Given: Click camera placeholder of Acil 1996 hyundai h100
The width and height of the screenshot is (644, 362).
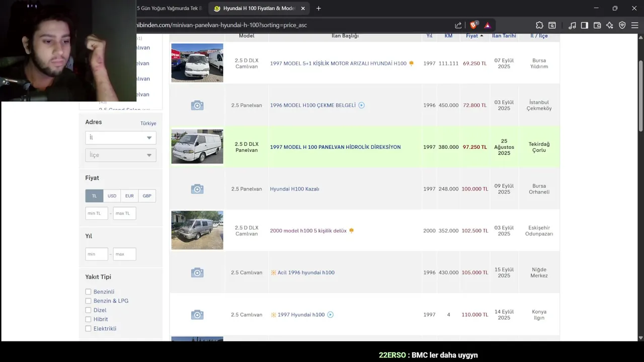Looking at the screenshot, I should tap(197, 273).
